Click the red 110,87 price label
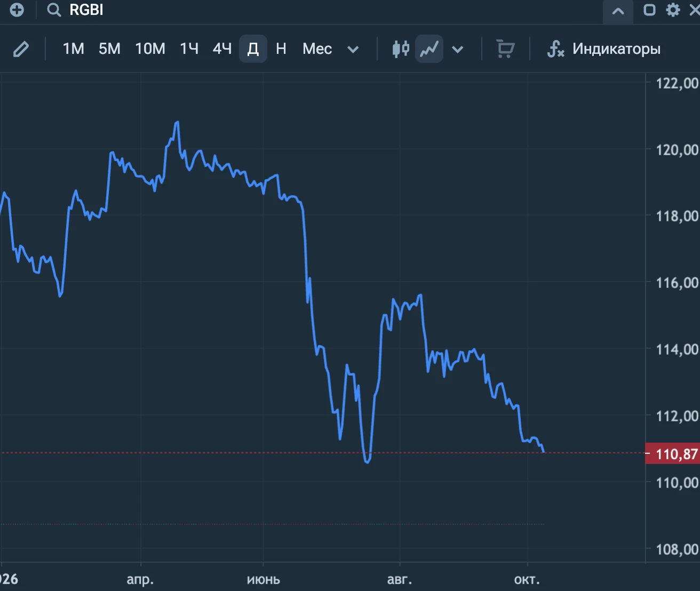Screen dimensions: 700x591 point(672,454)
